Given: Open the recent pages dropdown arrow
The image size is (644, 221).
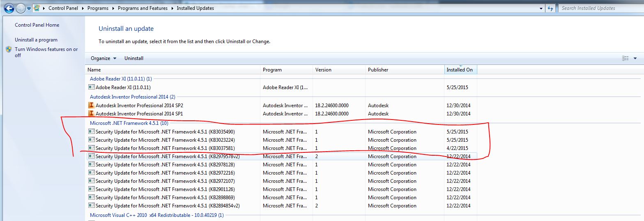Looking at the screenshot, I should pos(29,8).
